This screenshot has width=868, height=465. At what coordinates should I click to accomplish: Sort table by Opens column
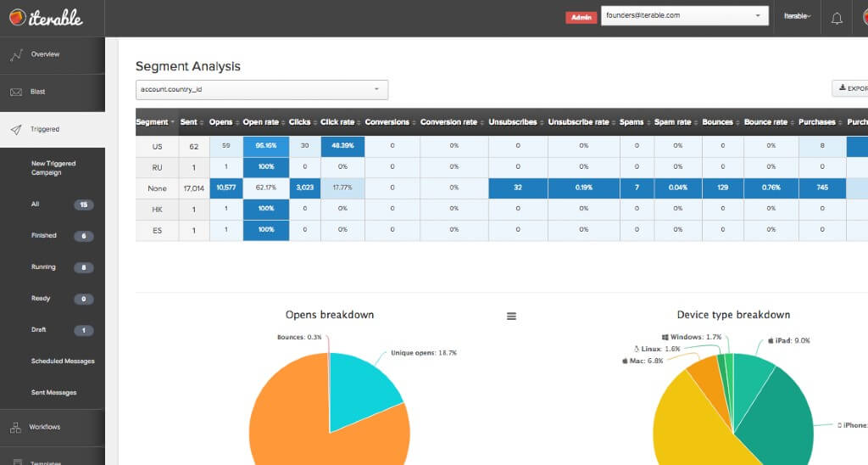point(225,122)
